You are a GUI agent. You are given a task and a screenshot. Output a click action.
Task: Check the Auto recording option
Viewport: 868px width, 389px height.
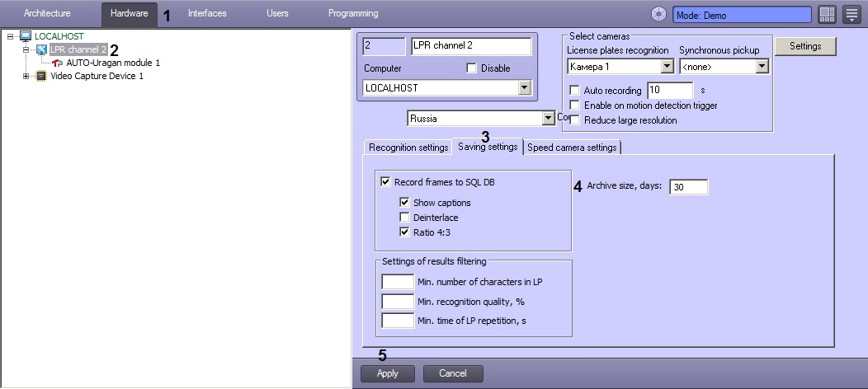pos(575,91)
